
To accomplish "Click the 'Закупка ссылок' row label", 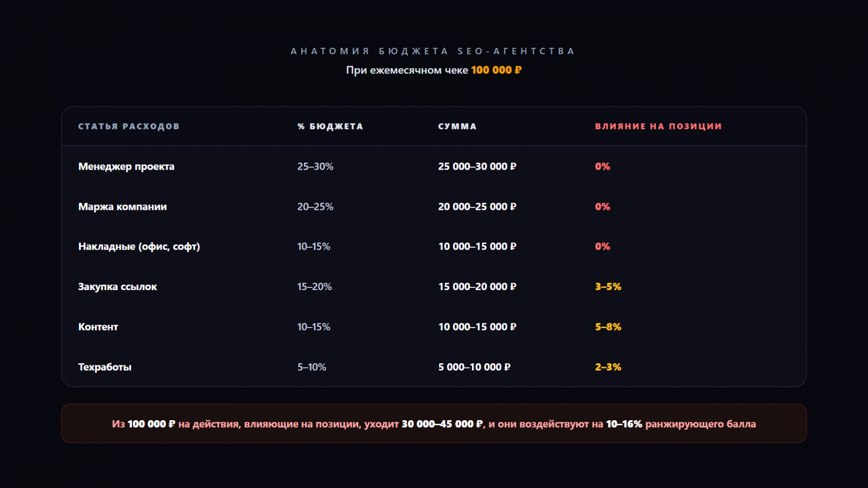I will pyautogui.click(x=118, y=287).
